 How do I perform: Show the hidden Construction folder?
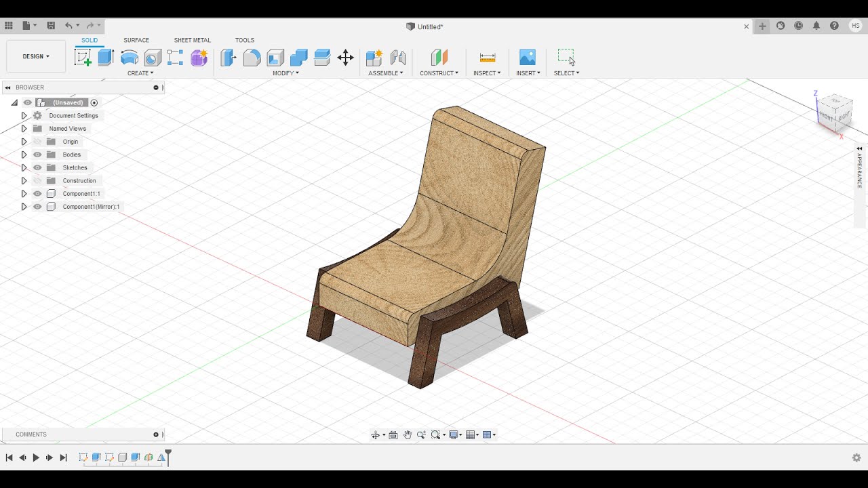point(37,180)
